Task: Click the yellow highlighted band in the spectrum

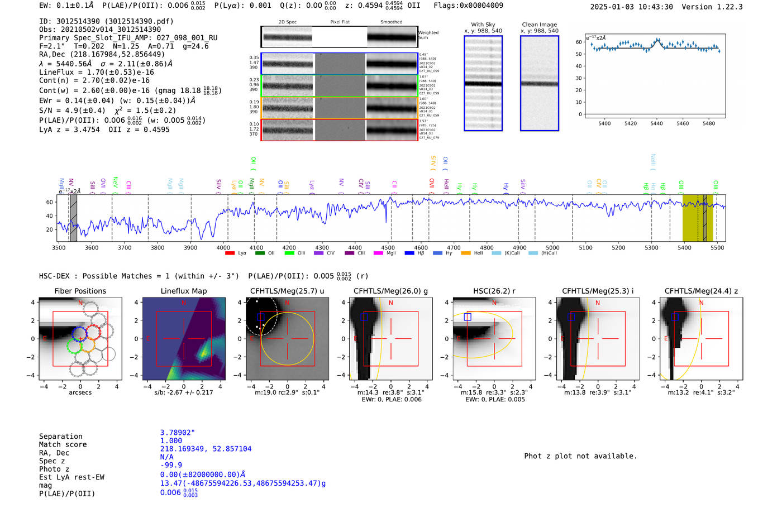Action: pos(698,218)
